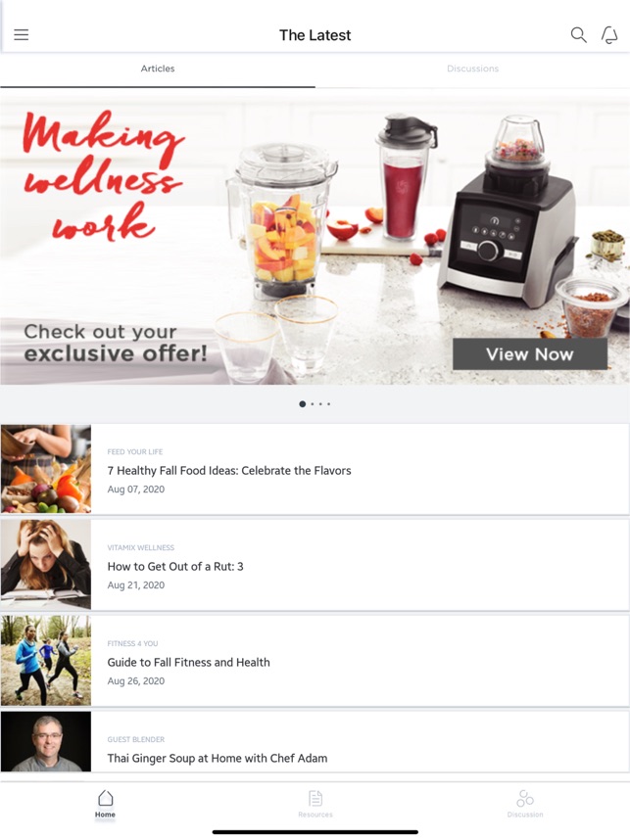Open notifications bell icon

point(609,35)
